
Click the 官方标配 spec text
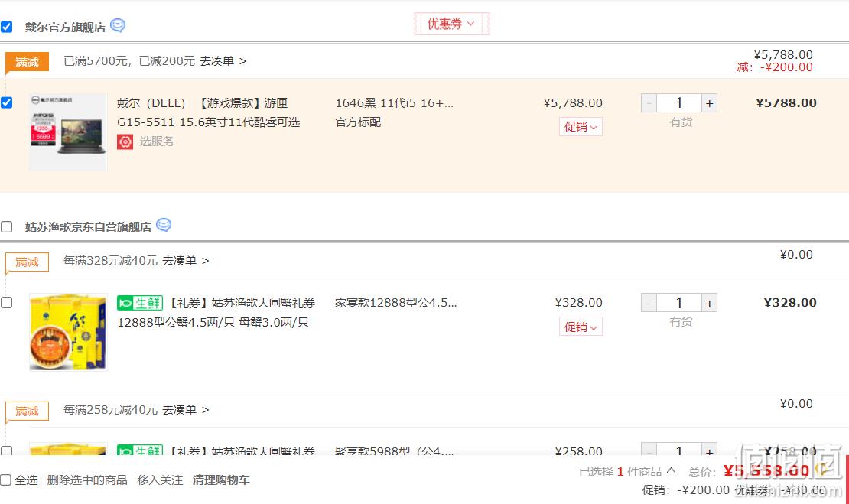point(358,122)
